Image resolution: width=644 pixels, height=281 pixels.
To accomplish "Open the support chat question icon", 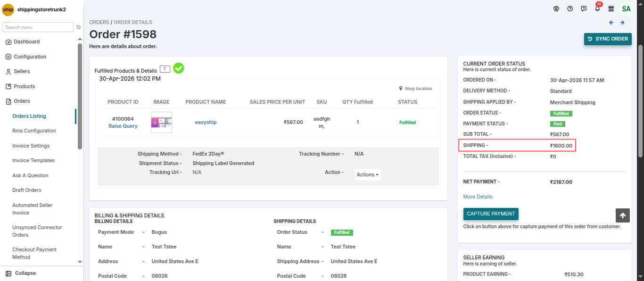I will pyautogui.click(x=584, y=8).
